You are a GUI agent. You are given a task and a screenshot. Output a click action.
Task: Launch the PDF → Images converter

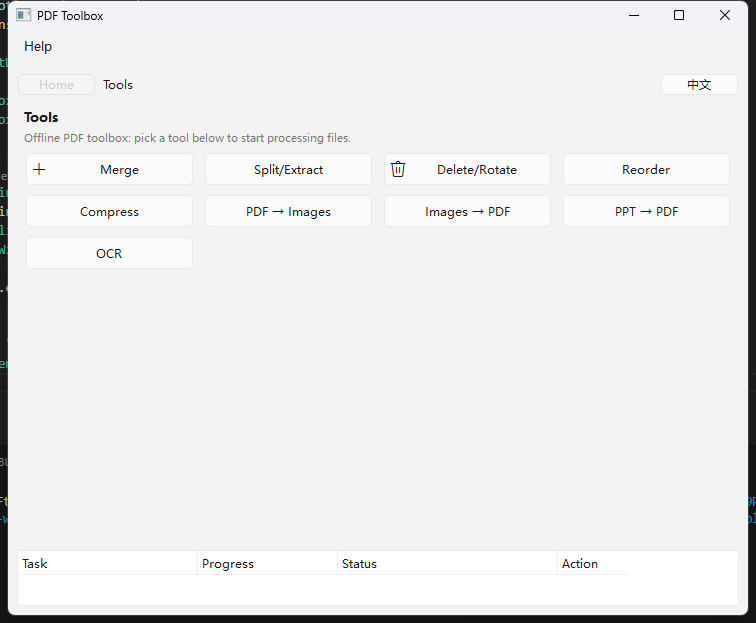tap(288, 211)
